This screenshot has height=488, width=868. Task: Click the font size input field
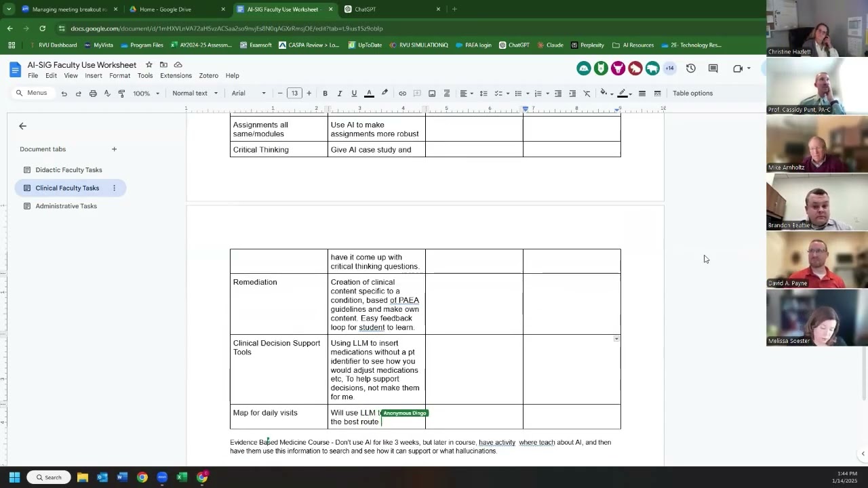[x=294, y=94]
